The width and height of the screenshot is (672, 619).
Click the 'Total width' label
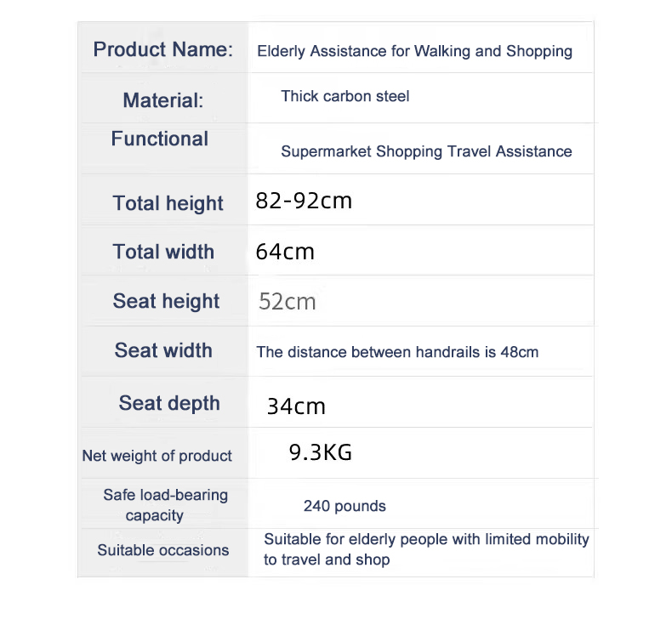(163, 252)
